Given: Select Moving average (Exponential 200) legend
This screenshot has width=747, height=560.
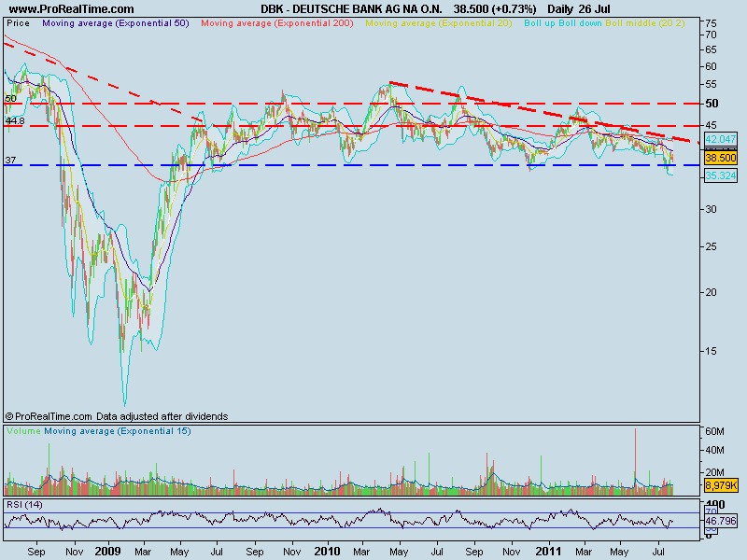Looking at the screenshot, I should coord(277,22).
